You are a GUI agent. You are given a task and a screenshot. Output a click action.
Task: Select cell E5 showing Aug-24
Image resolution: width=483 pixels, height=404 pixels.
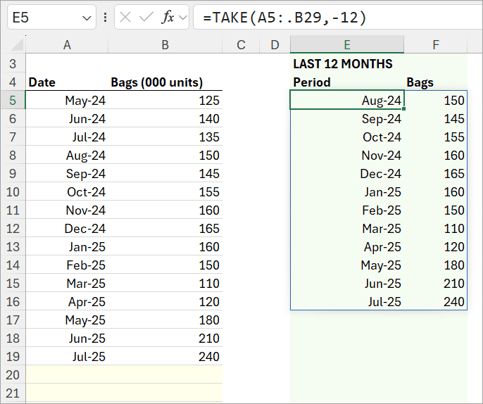pos(347,100)
